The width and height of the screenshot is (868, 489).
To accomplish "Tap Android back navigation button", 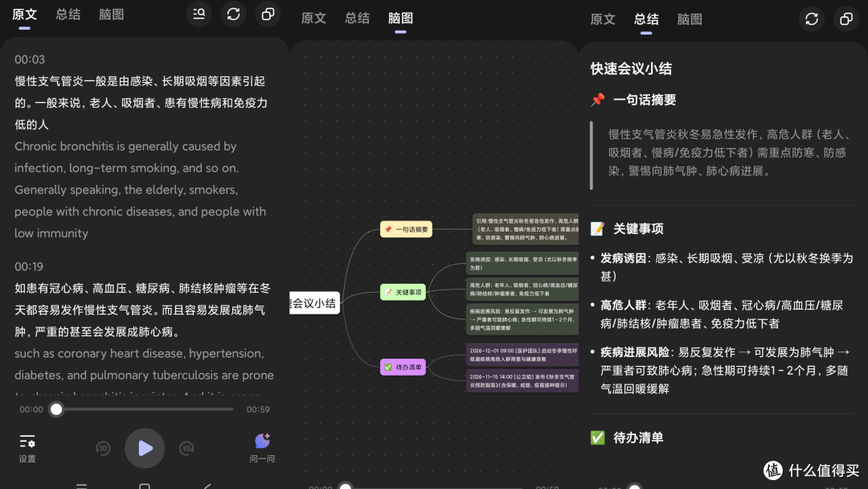I will click(207, 486).
